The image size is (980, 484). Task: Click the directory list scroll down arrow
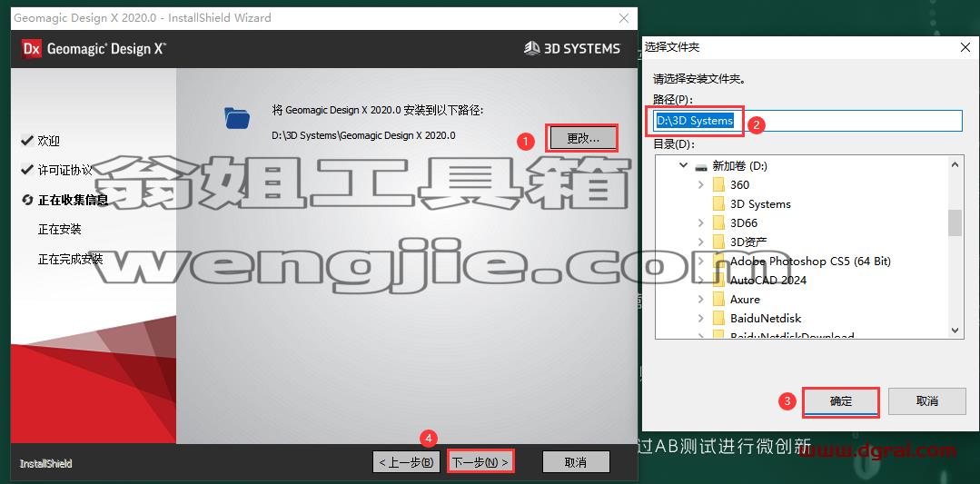click(955, 331)
